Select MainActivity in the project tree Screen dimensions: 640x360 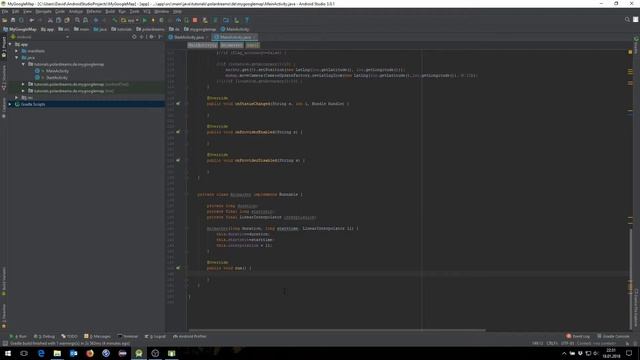coord(57,71)
